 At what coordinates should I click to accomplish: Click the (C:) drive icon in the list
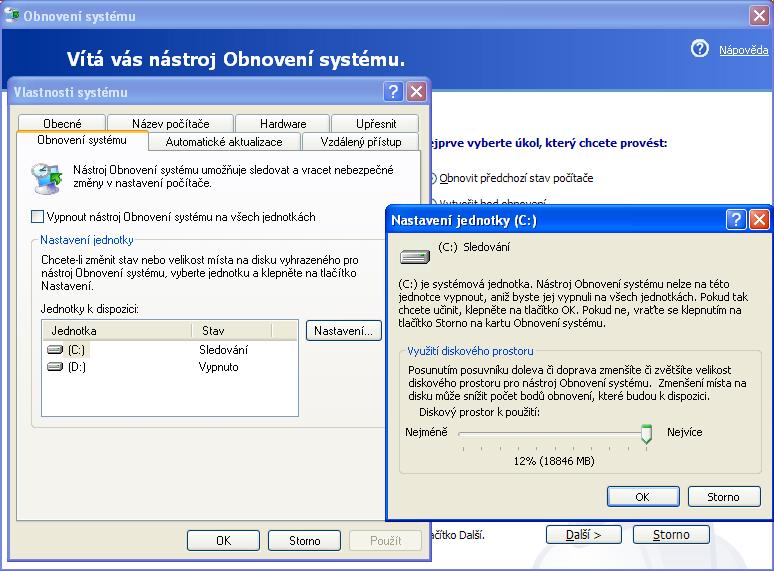(x=55, y=350)
